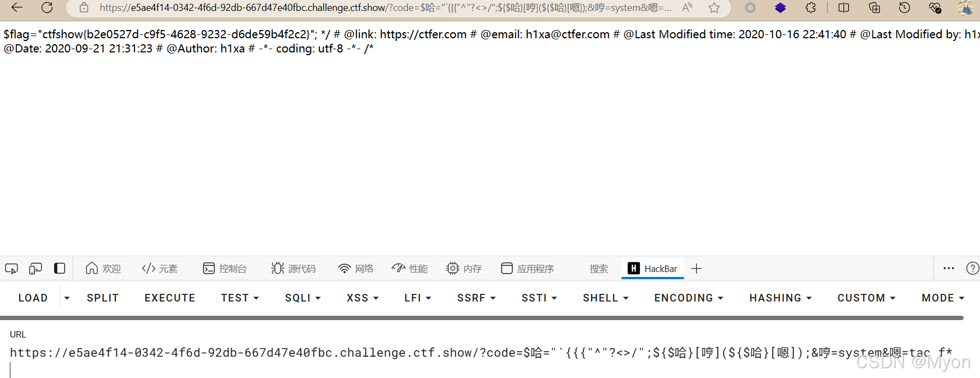Add new DevTools tab plus icon
The width and height of the screenshot is (980, 378).
pyautogui.click(x=696, y=268)
